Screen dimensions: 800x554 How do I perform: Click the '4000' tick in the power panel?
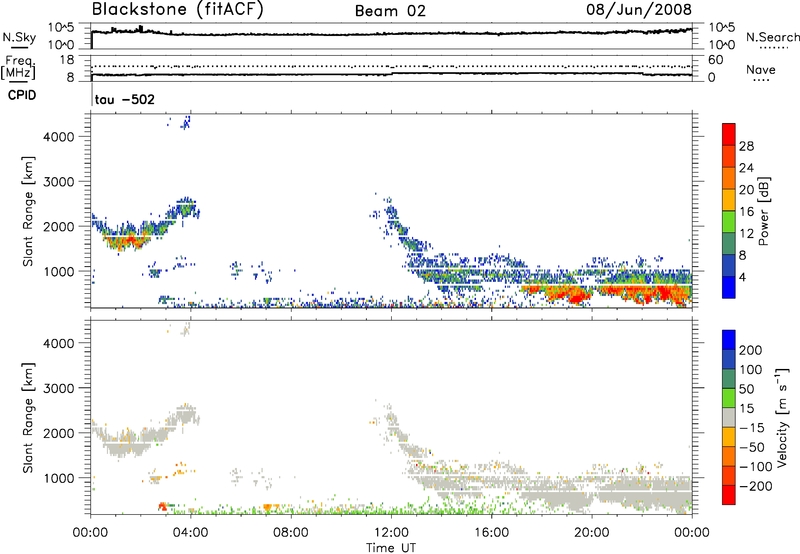point(59,137)
